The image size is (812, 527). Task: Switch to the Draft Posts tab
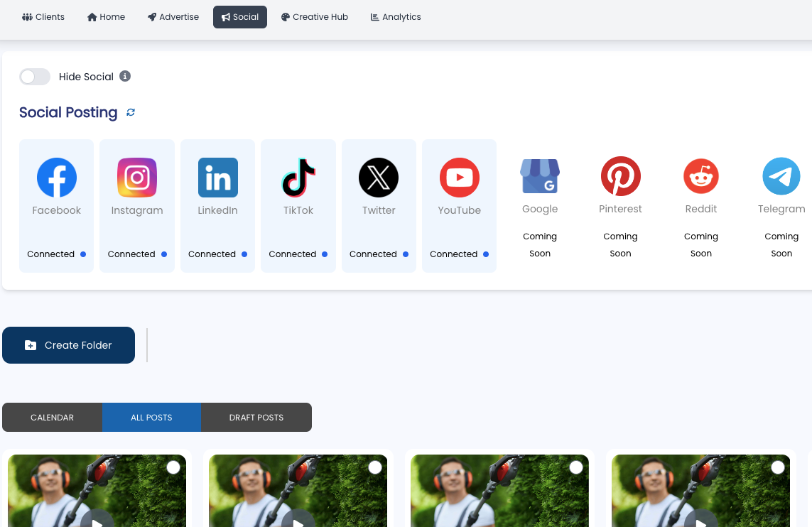point(256,417)
